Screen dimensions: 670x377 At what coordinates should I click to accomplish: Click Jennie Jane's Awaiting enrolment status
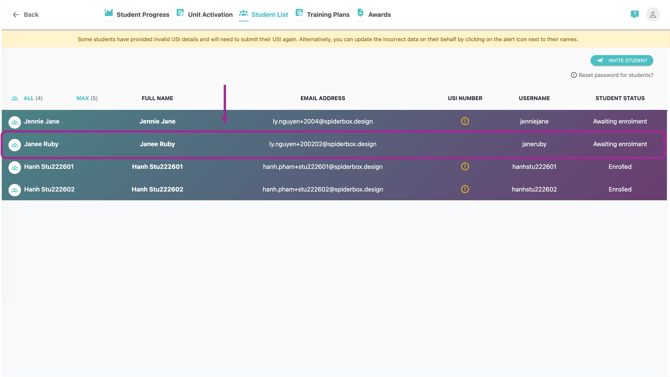pyautogui.click(x=620, y=121)
